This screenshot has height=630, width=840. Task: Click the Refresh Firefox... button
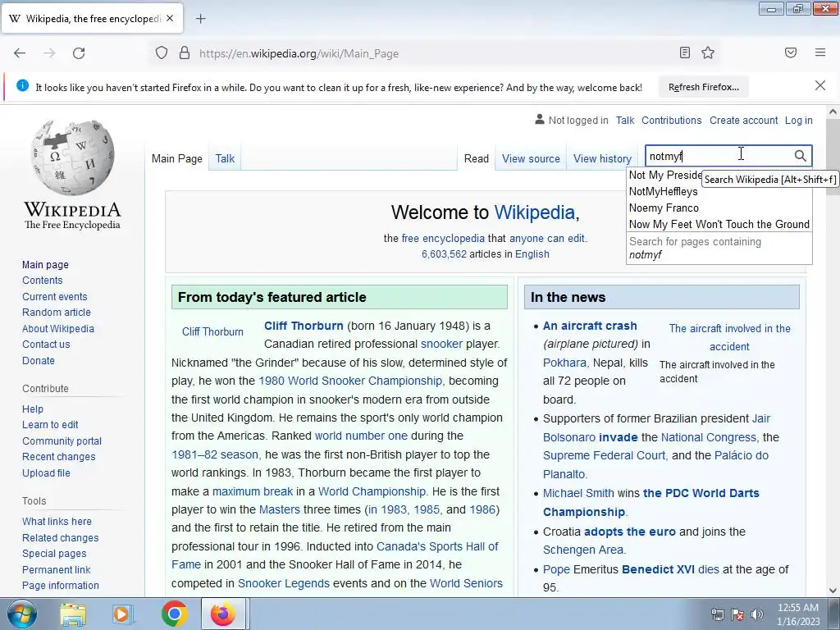pos(703,87)
